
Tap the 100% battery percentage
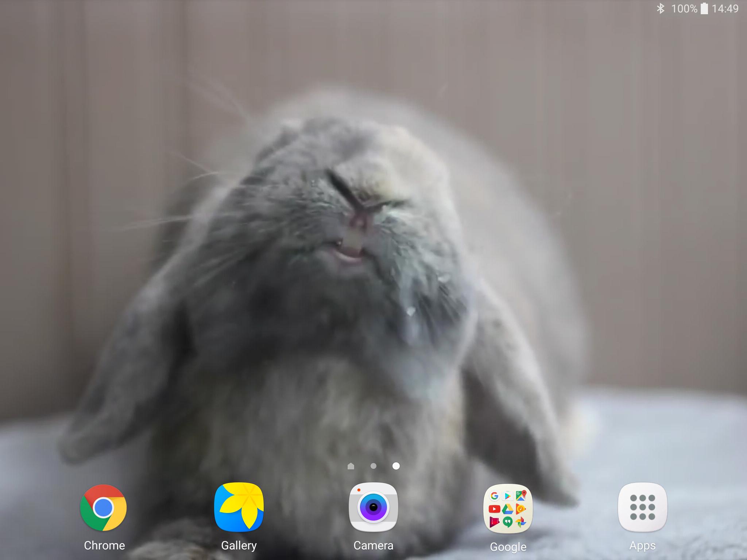tap(684, 9)
